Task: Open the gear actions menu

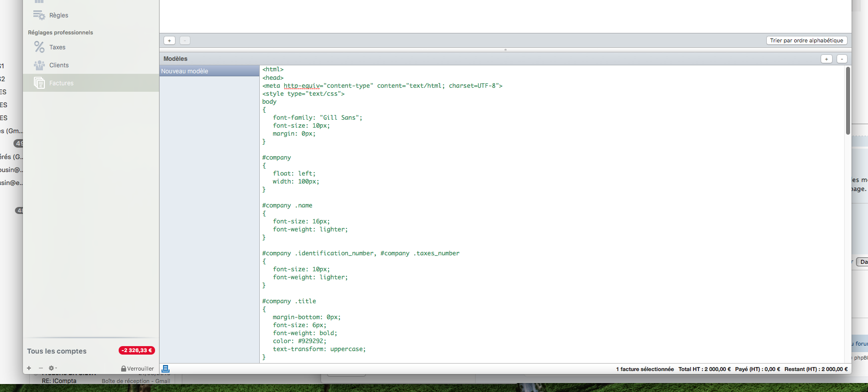Action: (x=52, y=368)
